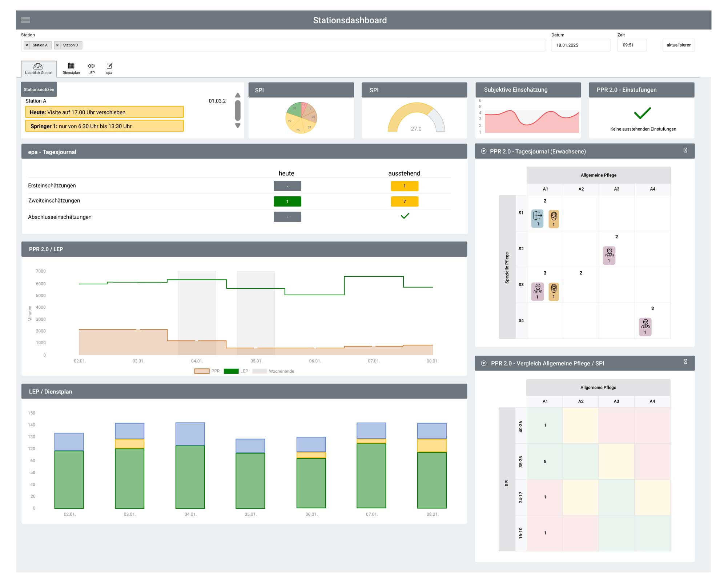Remove the Station B tag
This screenshot has height=584, width=728.
click(x=57, y=45)
